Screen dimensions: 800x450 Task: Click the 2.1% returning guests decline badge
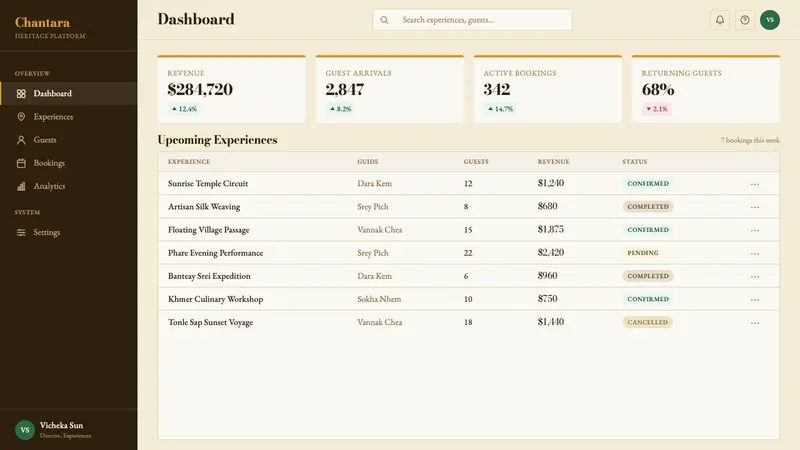[x=657, y=109]
